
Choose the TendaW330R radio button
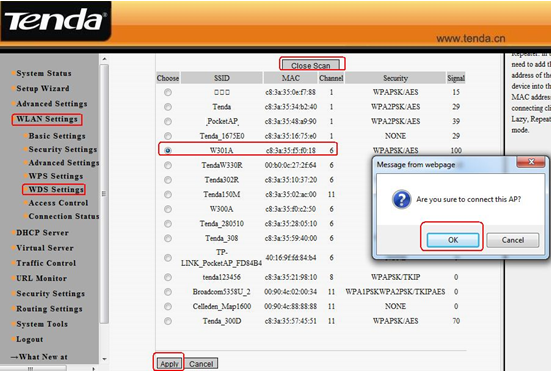coord(168,165)
